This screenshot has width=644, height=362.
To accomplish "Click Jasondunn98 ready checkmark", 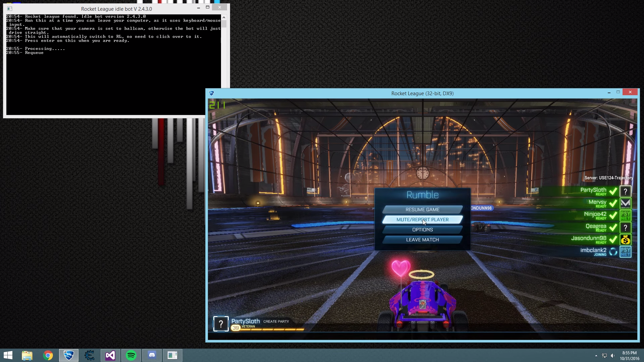I will point(613,240).
